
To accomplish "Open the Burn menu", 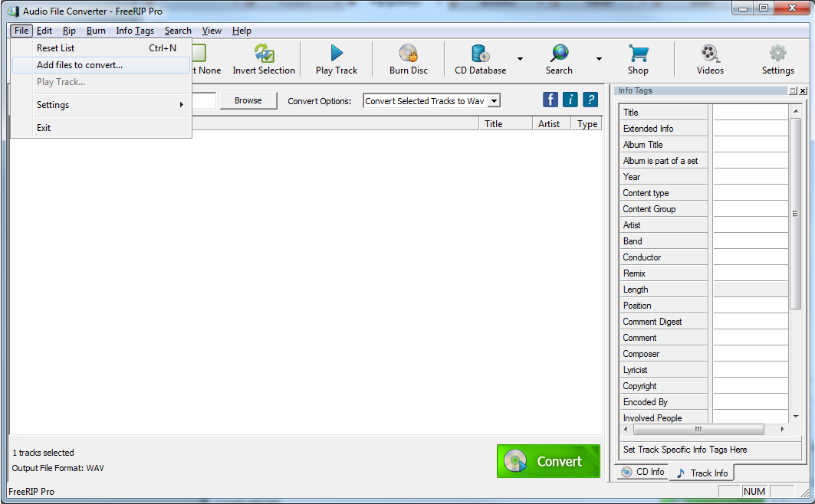I will click(x=96, y=31).
